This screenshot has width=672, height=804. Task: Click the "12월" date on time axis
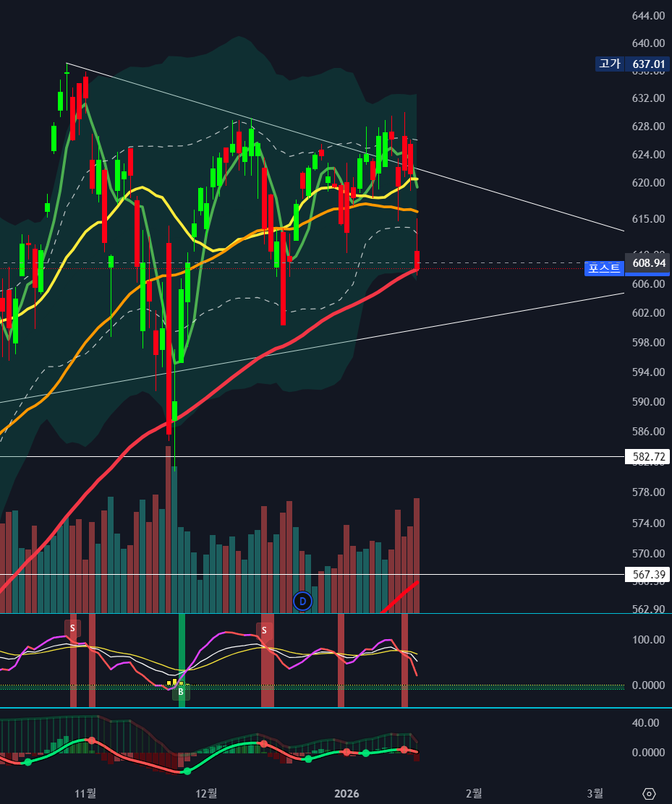click(206, 793)
